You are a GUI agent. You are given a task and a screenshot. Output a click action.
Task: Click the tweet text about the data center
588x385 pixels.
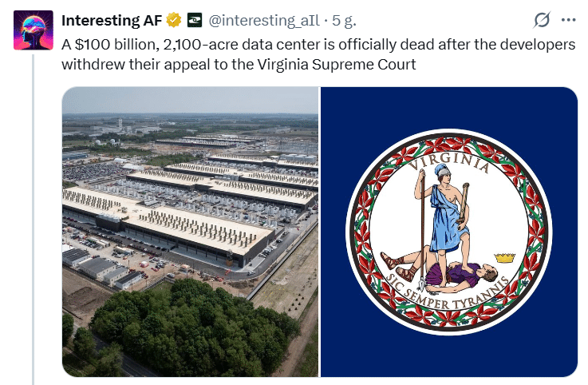coord(318,54)
